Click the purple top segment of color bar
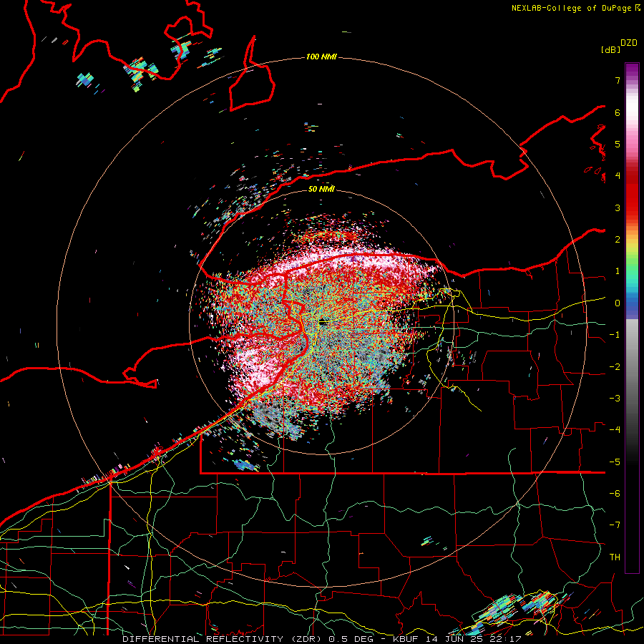 coord(632,70)
